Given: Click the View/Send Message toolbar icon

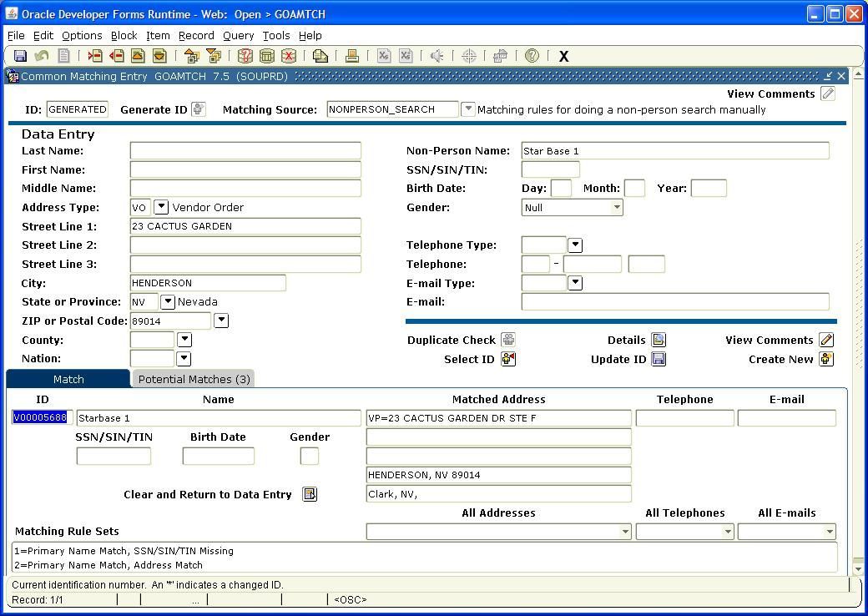Looking at the screenshot, I should point(320,56).
